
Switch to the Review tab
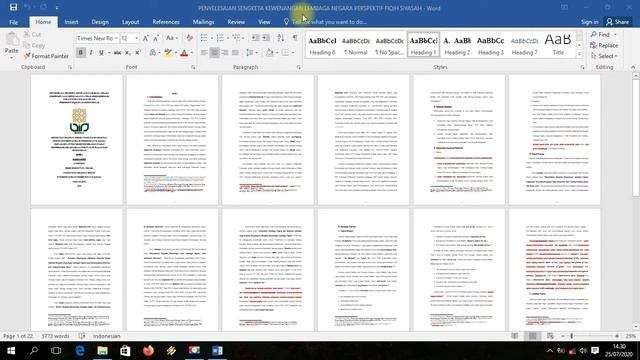pos(236,22)
